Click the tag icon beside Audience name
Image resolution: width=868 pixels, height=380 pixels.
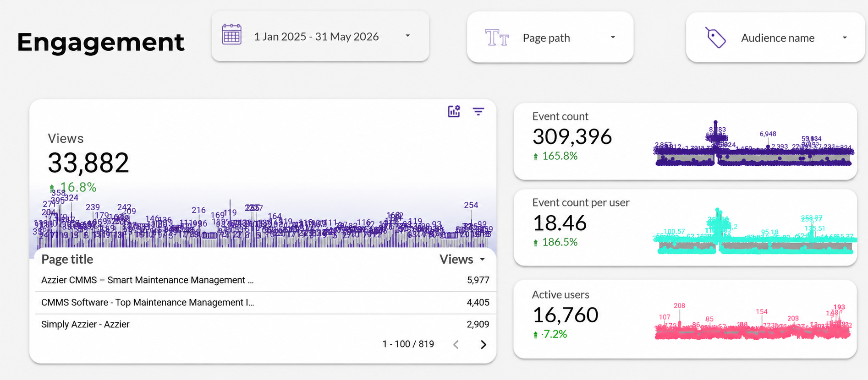coord(716,38)
